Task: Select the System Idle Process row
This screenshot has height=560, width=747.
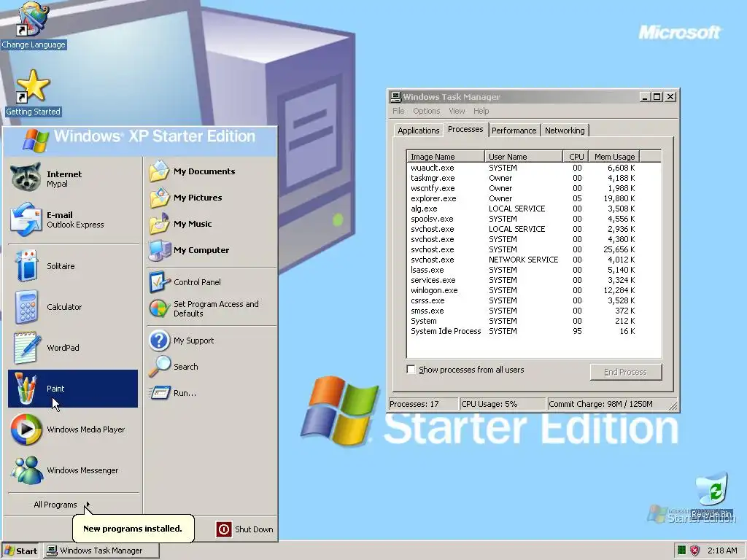Action: [x=522, y=331]
